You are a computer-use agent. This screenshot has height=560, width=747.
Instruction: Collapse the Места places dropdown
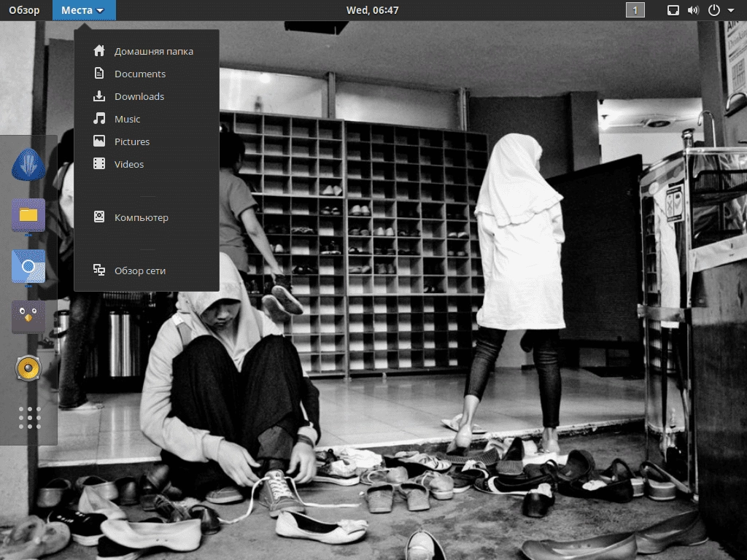[84, 10]
